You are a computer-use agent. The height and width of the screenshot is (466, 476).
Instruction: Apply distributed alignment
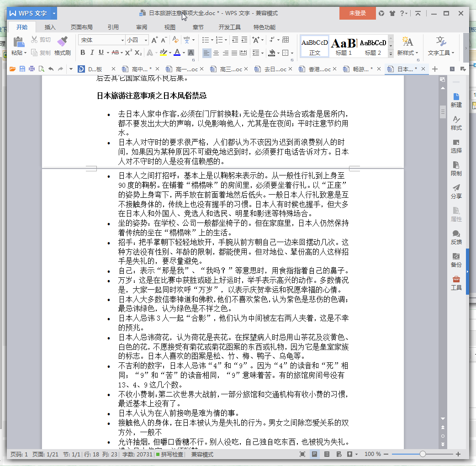pos(243,53)
